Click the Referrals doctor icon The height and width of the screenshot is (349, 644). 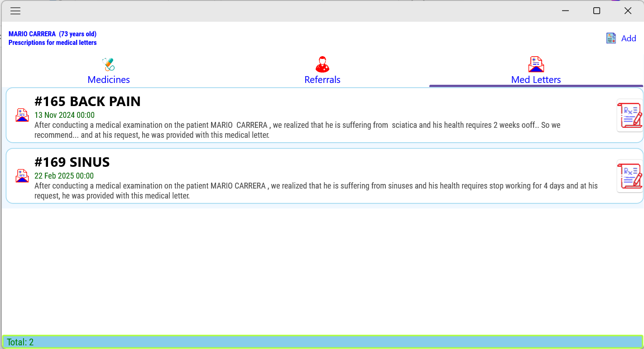[322, 63]
